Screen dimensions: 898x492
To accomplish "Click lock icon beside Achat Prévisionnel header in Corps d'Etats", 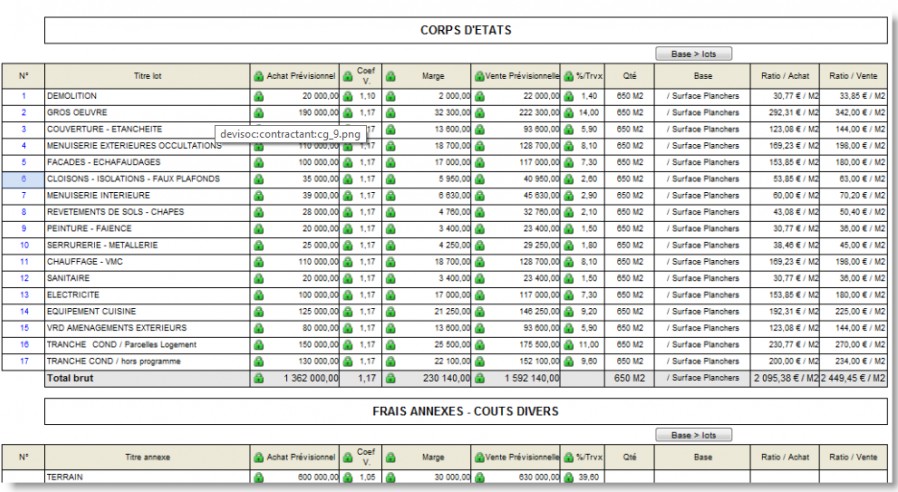I will click(x=258, y=76).
